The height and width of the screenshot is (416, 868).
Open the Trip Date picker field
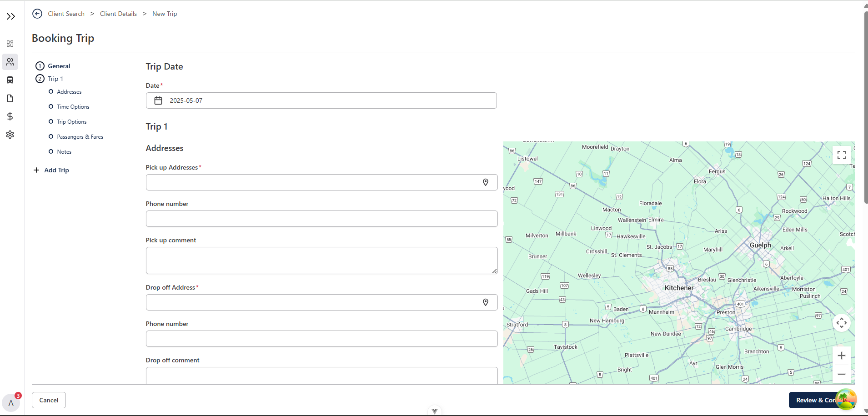321,100
